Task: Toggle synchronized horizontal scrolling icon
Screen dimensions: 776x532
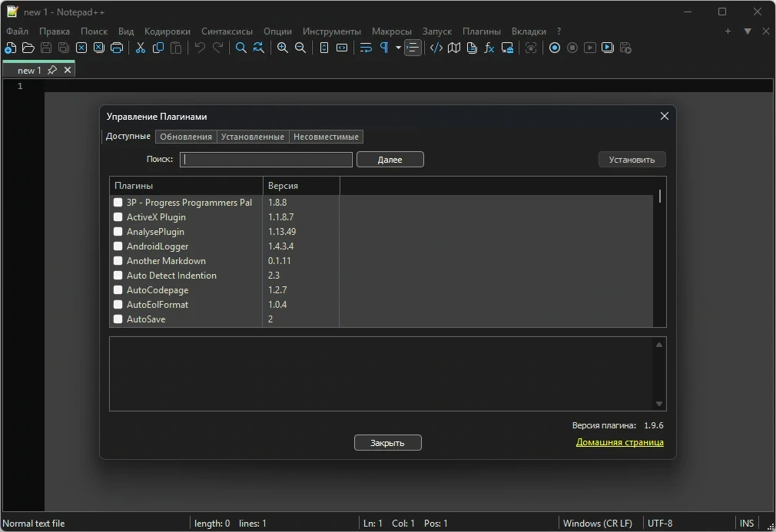Action: pos(342,48)
